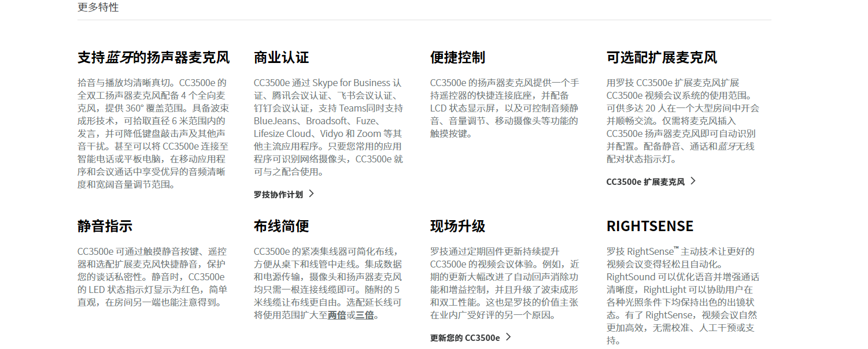This screenshot has height=349, width=868.
Task: Click the chevron after 更新您的 CC3500e
Action: 508,337
